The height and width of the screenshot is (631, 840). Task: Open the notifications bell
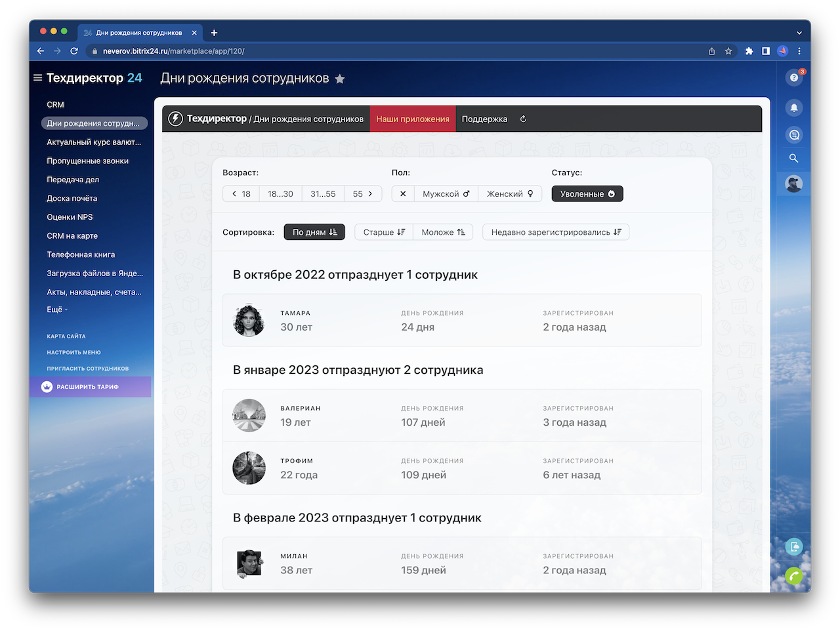click(794, 108)
